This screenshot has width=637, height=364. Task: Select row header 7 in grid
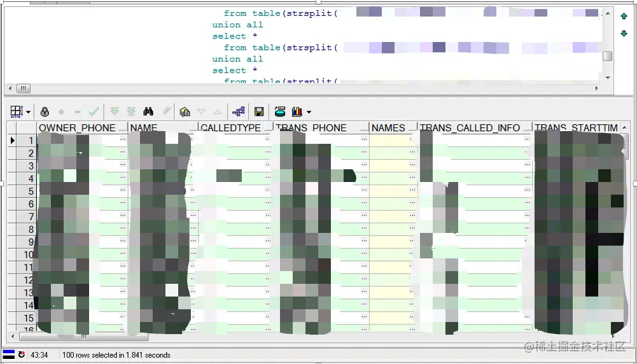pos(26,216)
